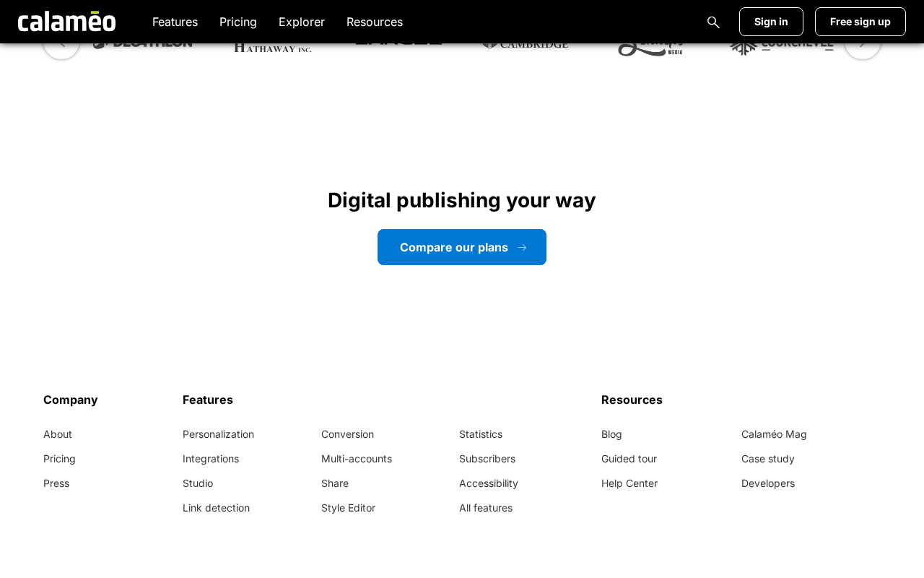The height and width of the screenshot is (578, 924).
Task: Go to the Calaméo logo homepage
Action: tap(66, 21)
